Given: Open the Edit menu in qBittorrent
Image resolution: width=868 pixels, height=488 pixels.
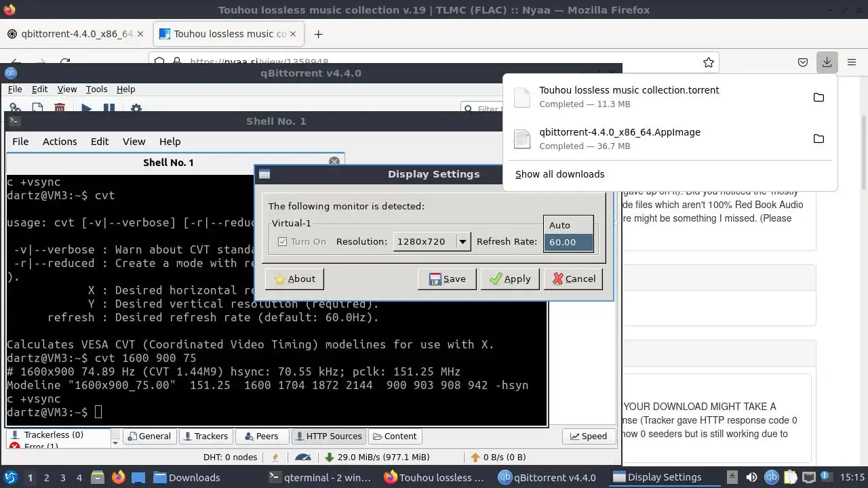Looking at the screenshot, I should [39, 89].
